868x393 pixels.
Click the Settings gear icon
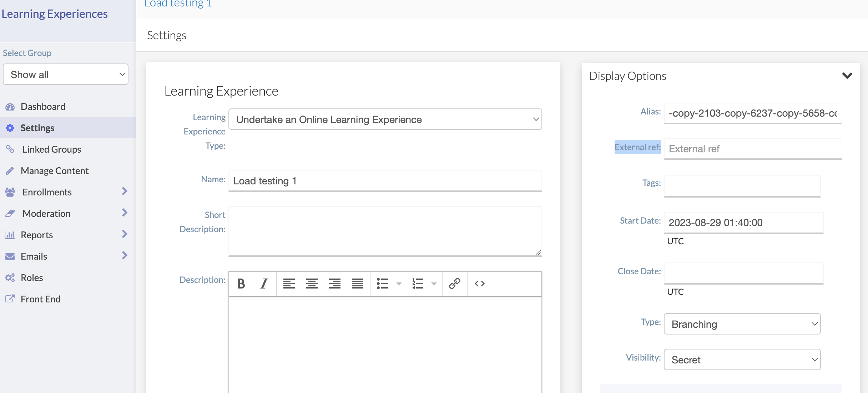[x=10, y=128]
